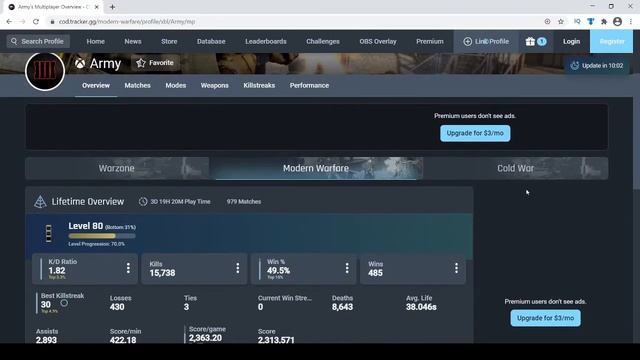Open OBS Overlay page
This screenshot has height=360, width=640.
tap(378, 41)
